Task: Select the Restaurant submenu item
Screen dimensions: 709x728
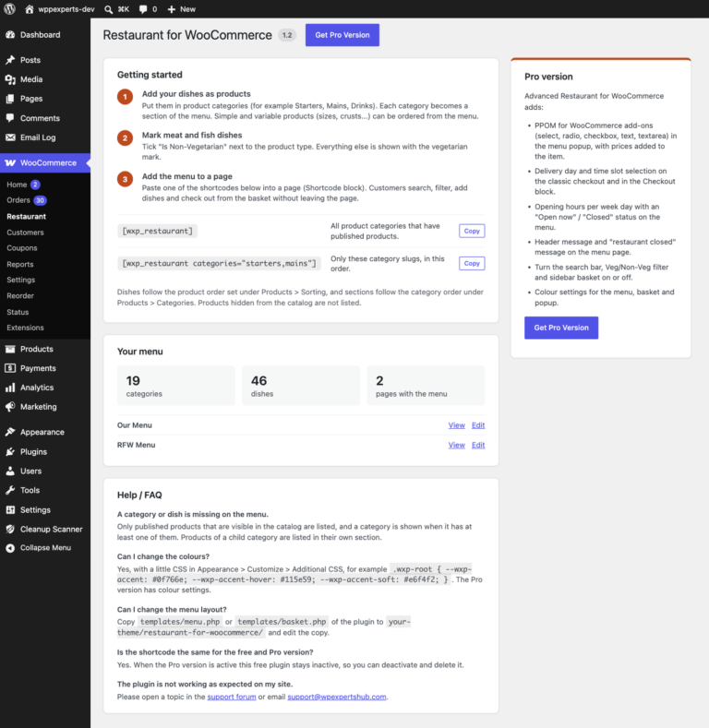Action: 27,216
